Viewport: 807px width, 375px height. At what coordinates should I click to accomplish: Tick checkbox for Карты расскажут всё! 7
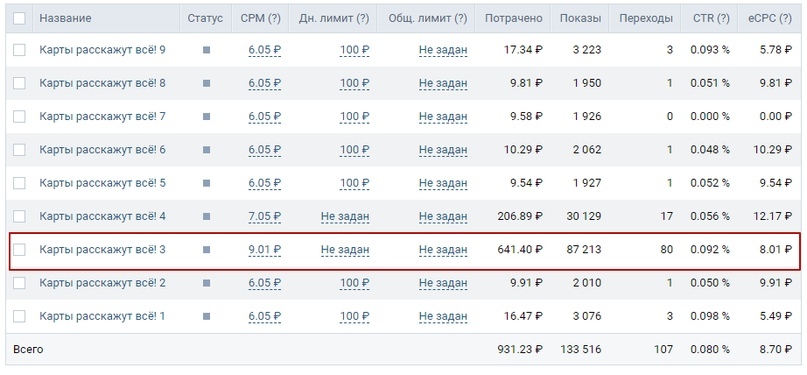tap(19, 116)
